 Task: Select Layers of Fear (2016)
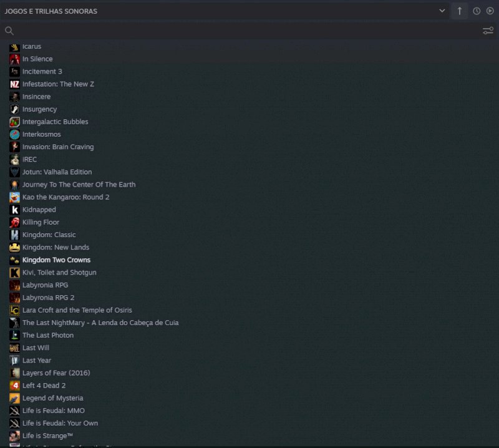point(56,373)
